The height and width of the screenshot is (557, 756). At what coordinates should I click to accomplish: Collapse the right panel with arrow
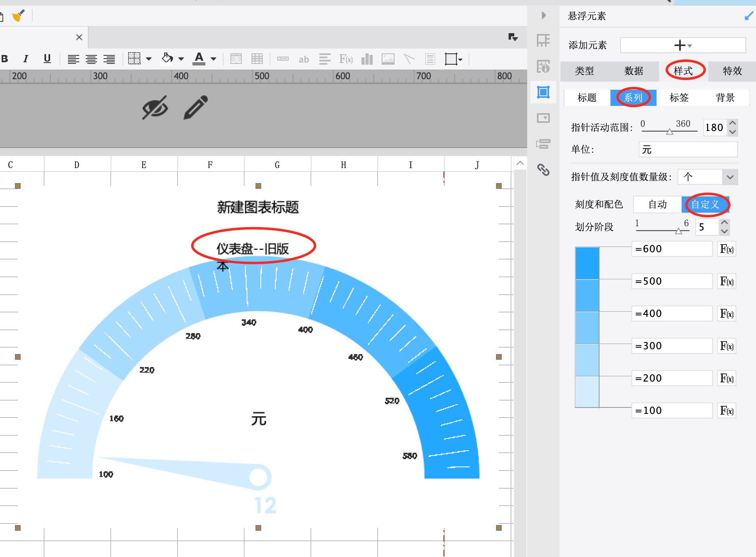coord(544,15)
